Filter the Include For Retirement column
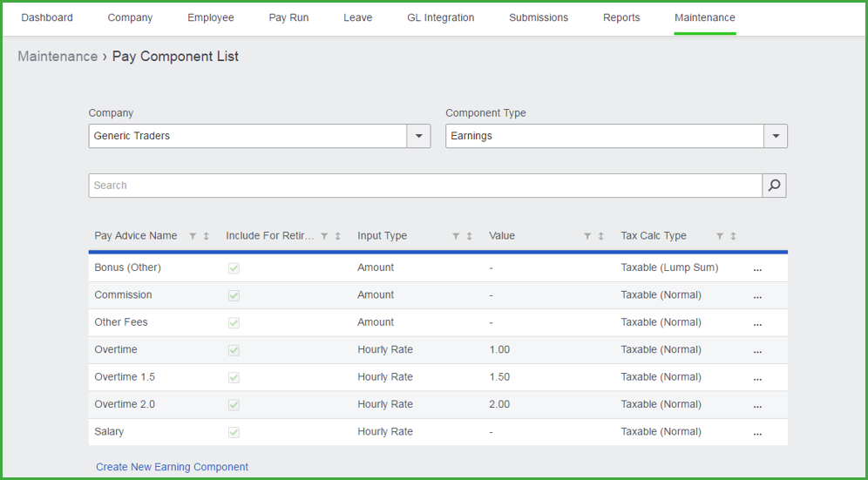 [324, 236]
